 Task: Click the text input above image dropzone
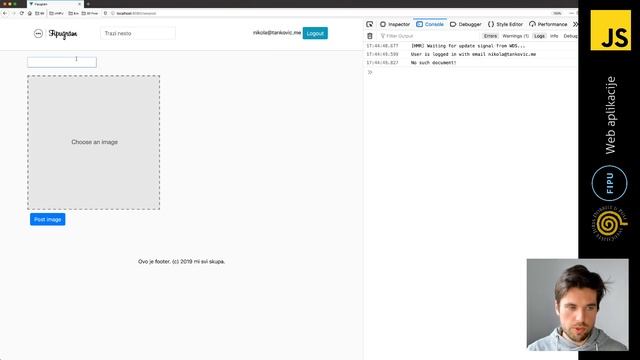coord(62,62)
